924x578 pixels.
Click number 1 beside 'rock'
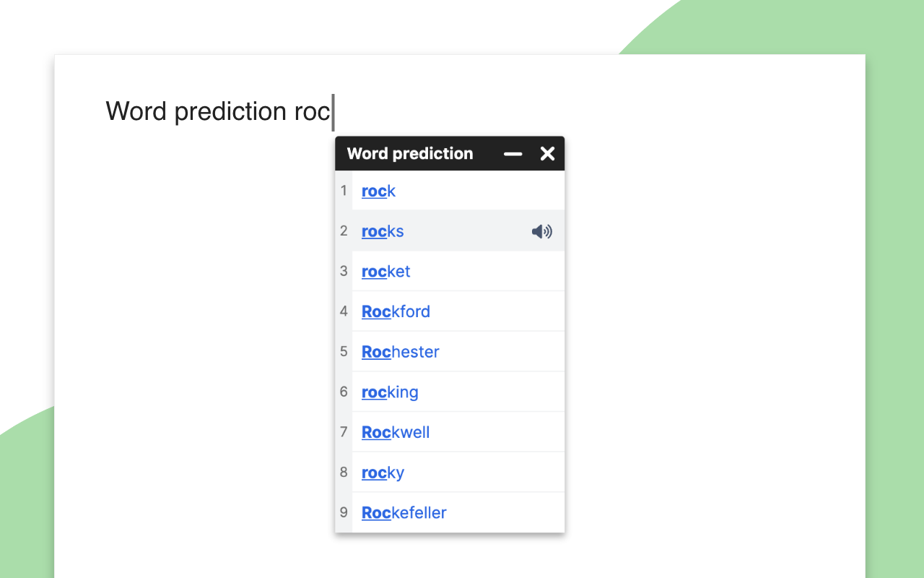[344, 191]
